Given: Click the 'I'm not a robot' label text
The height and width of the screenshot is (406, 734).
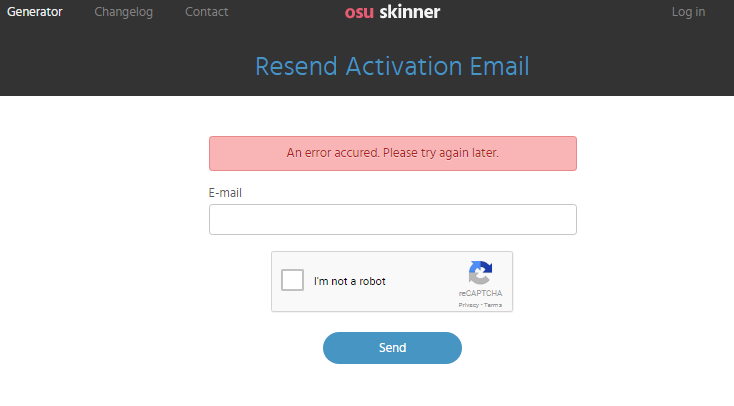Looking at the screenshot, I should click(x=349, y=281).
